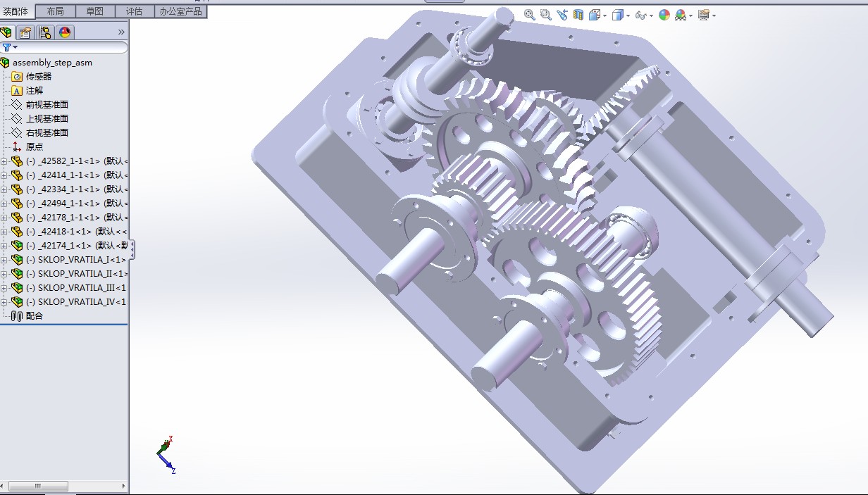Open PropertyManager tab icon
The width and height of the screenshot is (868, 495).
pos(25,32)
